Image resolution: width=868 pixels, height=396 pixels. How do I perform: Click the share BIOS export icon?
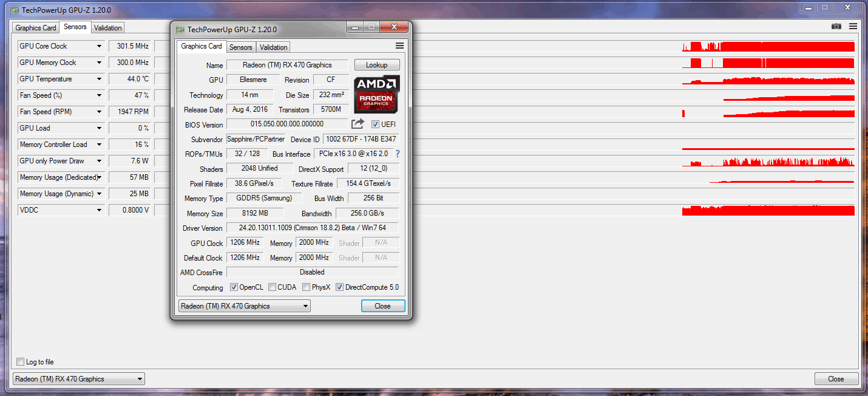coord(358,124)
